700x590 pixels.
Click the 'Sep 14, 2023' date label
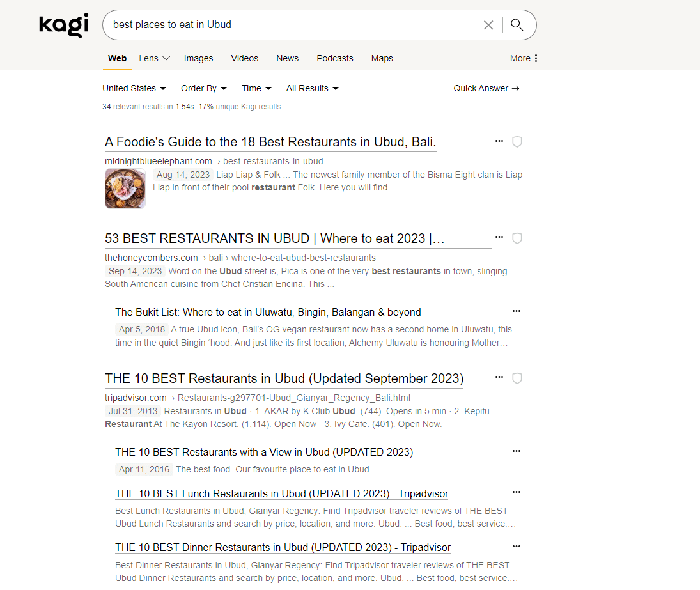point(136,271)
